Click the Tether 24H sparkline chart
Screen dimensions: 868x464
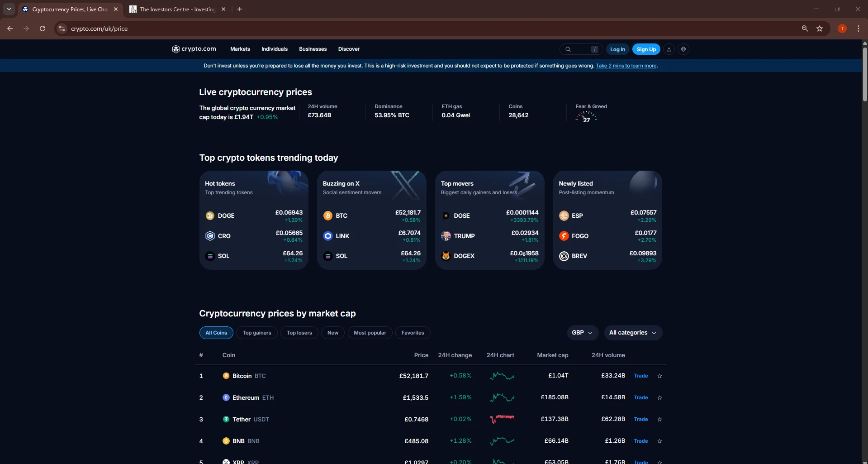pyautogui.click(x=502, y=419)
